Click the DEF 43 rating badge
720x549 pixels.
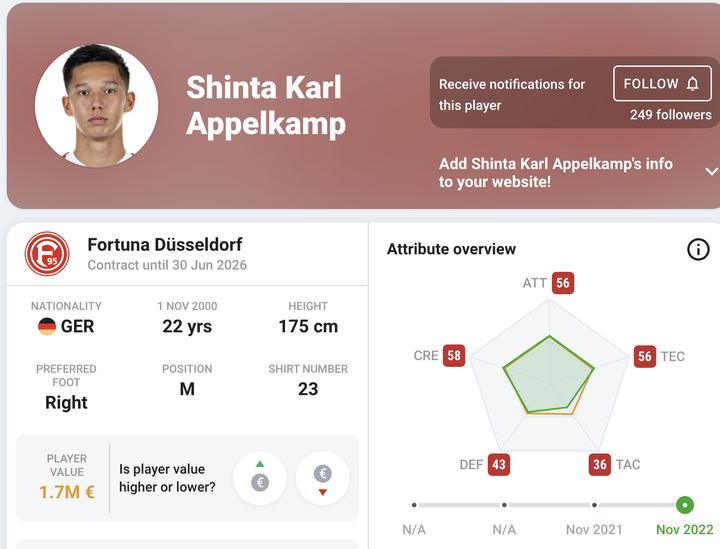pos(499,464)
